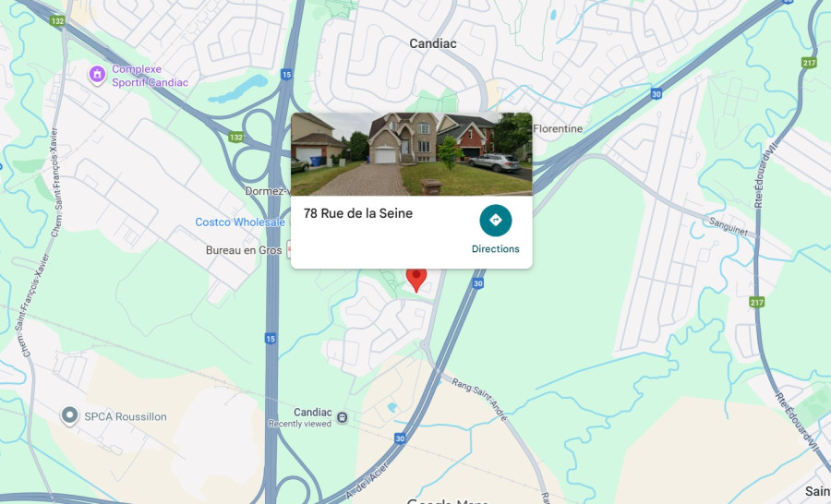The height and width of the screenshot is (504, 831).
Task: Select the SPCA Roussillon gray pin
Action: pos(69,416)
